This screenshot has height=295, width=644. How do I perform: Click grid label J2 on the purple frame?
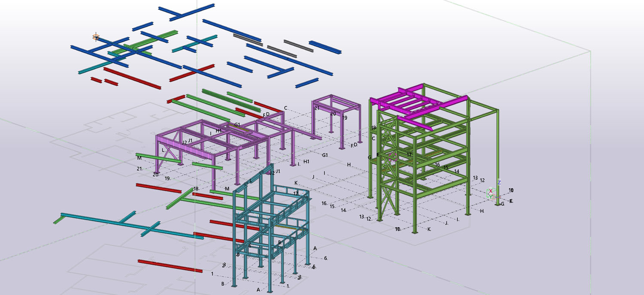[x=184, y=142]
